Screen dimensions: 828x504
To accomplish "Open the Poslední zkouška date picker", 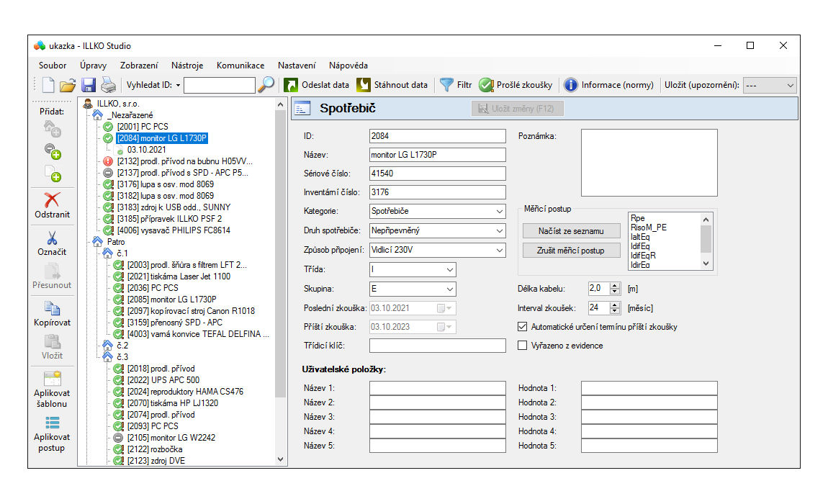I will tap(444, 309).
